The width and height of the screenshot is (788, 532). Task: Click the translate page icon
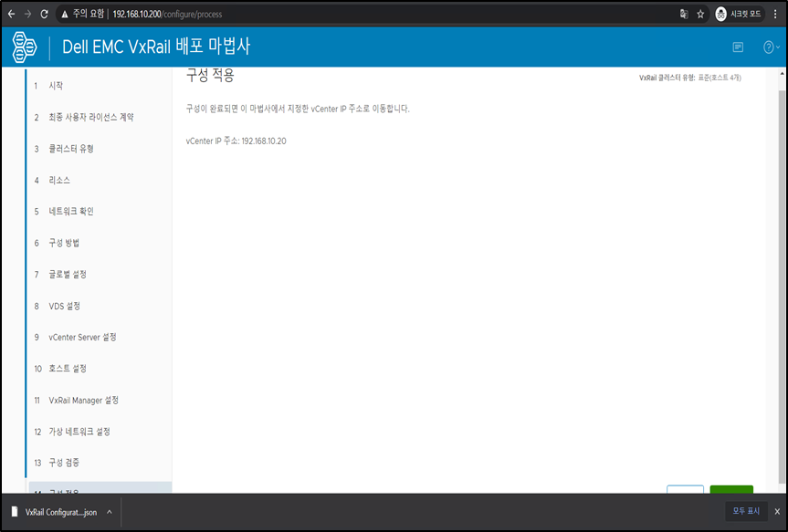tap(684, 14)
